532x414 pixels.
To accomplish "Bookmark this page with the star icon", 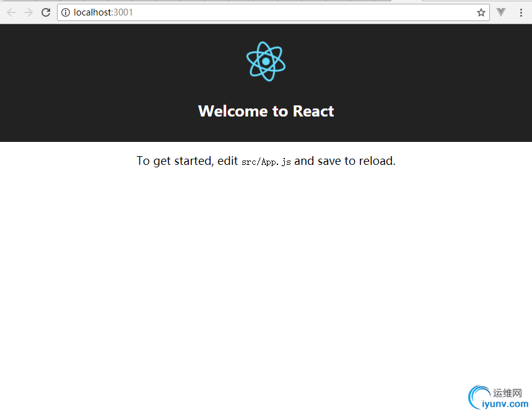I will 481,12.
